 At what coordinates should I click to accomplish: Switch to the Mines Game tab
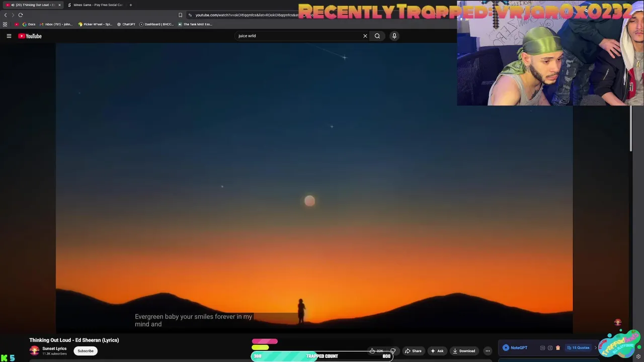(96, 5)
